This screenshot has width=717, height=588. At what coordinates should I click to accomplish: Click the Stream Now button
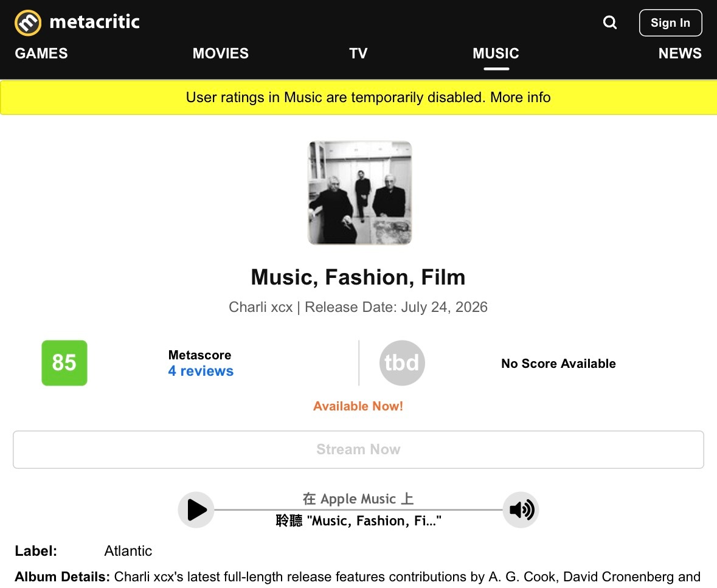point(359,449)
